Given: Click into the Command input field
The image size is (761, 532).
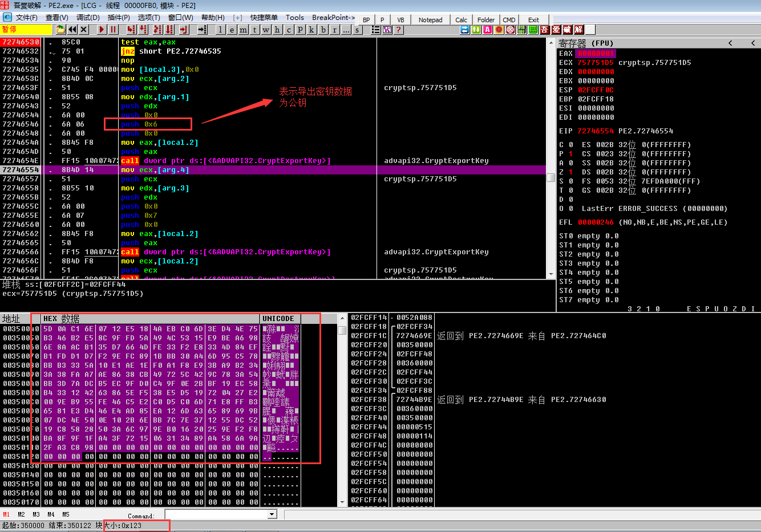Looking at the screenshot, I should (216, 514).
